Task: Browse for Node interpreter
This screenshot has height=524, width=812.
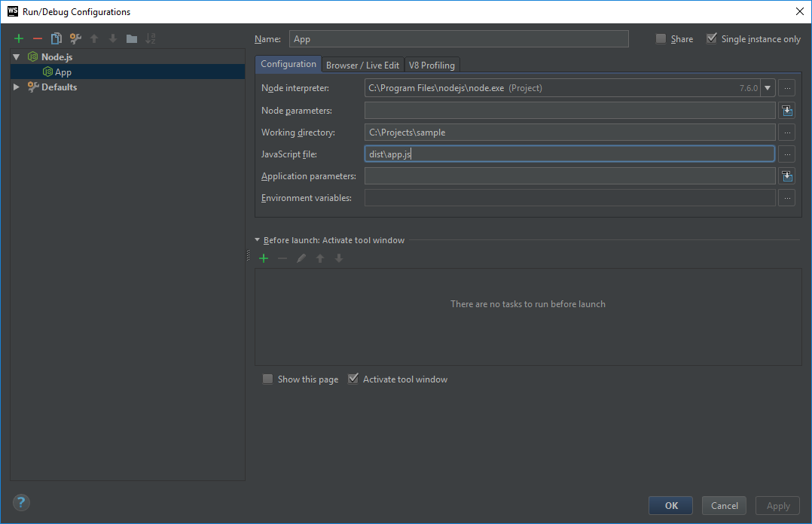Action: click(x=787, y=88)
